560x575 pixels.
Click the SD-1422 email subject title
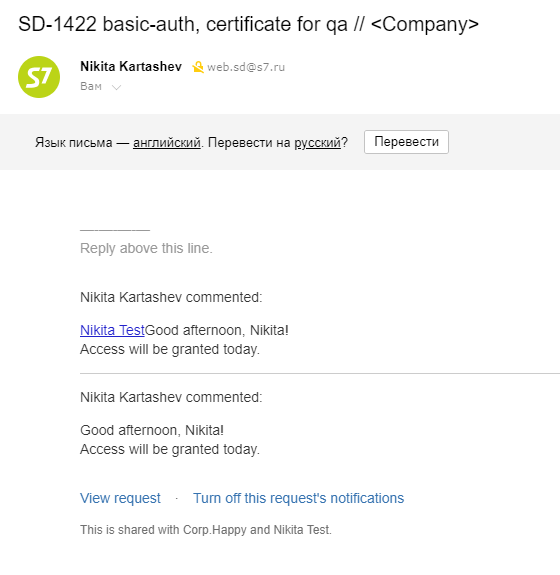[x=248, y=25]
